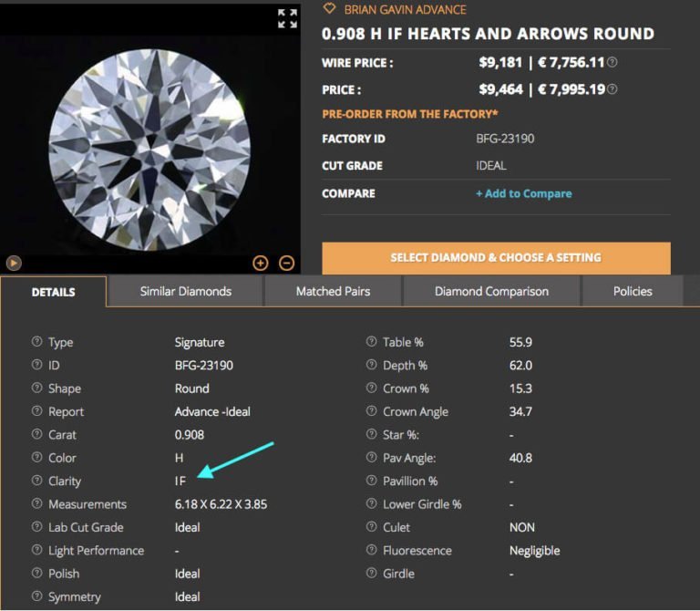This screenshot has width=700, height=611.
Task: Zoom in on the diamond image
Action: (261, 263)
